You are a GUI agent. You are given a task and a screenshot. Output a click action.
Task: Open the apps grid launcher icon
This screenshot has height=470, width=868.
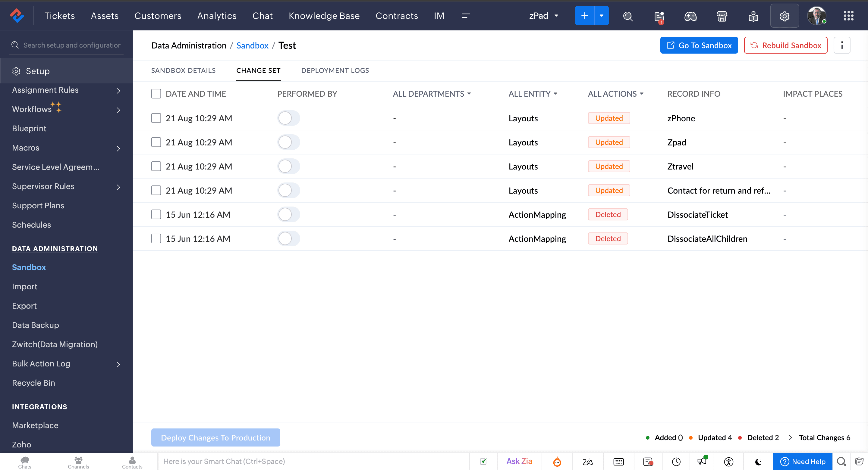pyautogui.click(x=848, y=16)
